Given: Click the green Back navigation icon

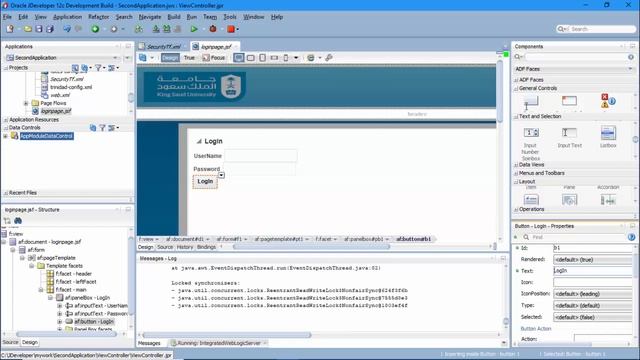Looking at the screenshot, I should coord(95,29).
